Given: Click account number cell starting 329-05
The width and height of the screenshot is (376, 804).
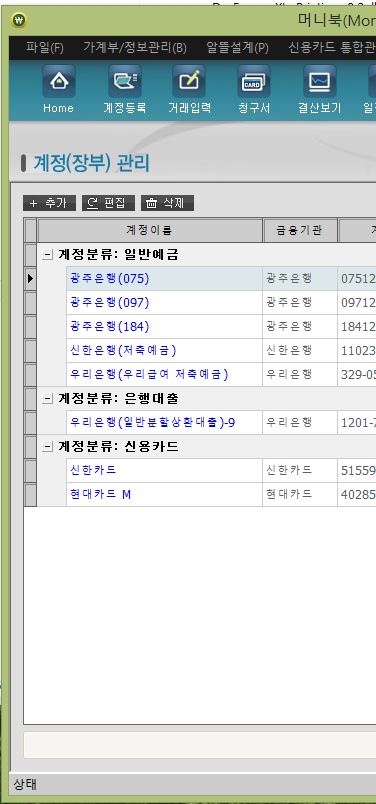Looking at the screenshot, I should click(x=357, y=375).
